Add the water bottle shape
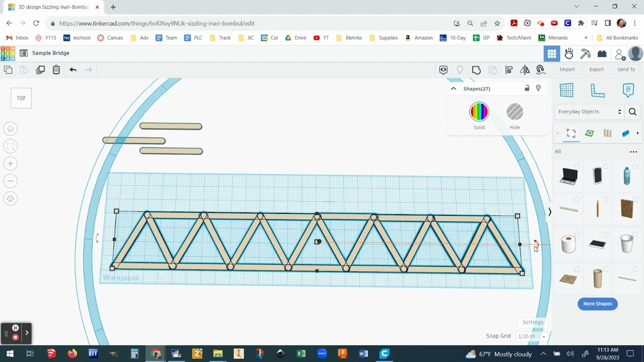Image resolution: width=644 pixels, height=362 pixels. [x=626, y=175]
